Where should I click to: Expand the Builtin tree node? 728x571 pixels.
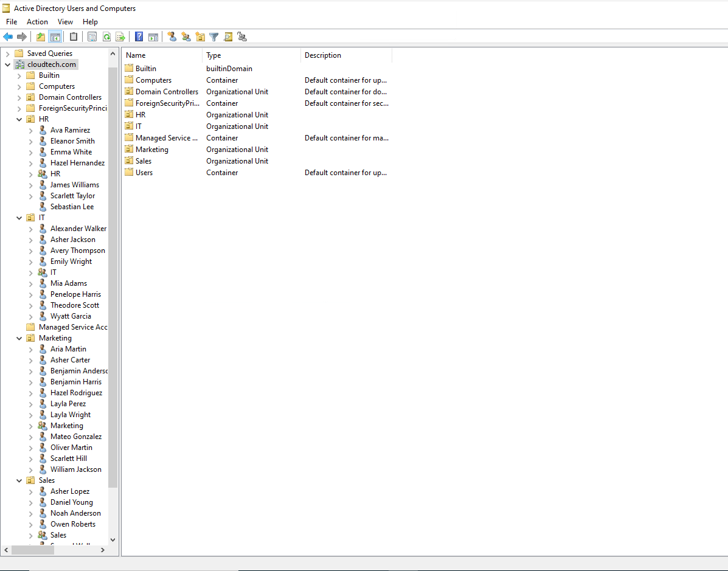(19, 75)
